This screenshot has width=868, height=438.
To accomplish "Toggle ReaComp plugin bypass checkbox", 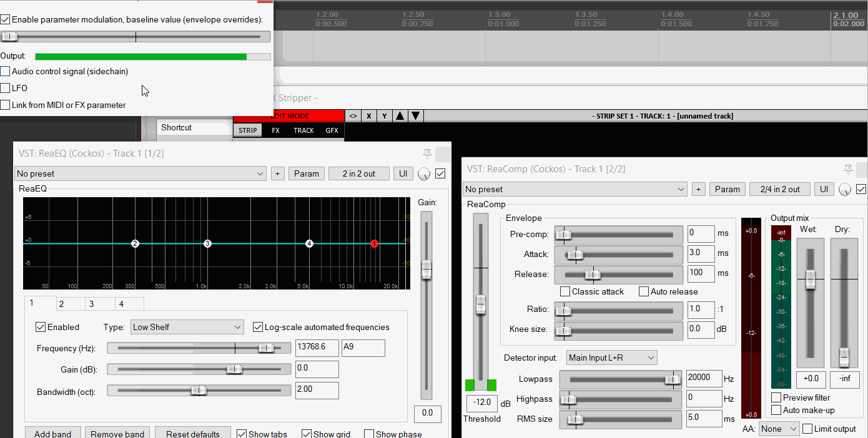I will (862, 189).
